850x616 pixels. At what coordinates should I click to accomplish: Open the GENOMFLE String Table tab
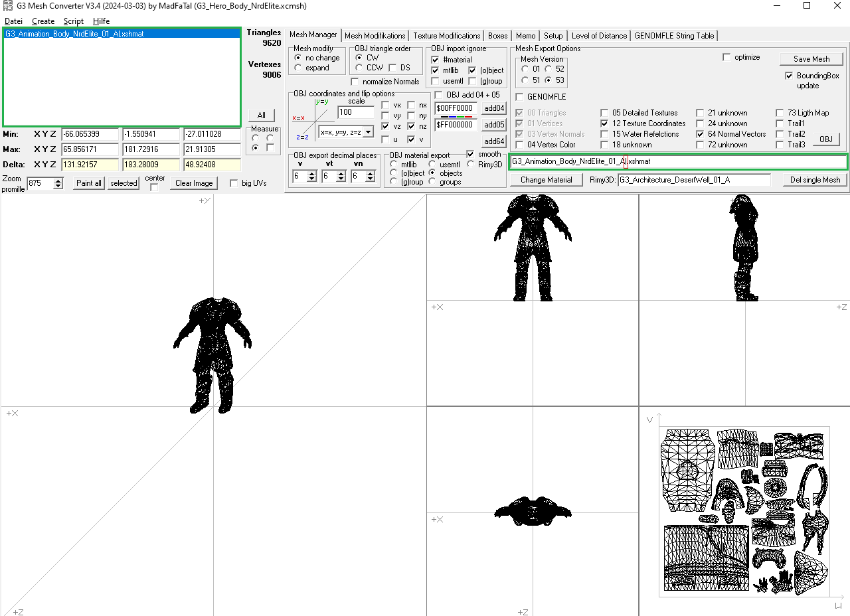coord(674,36)
